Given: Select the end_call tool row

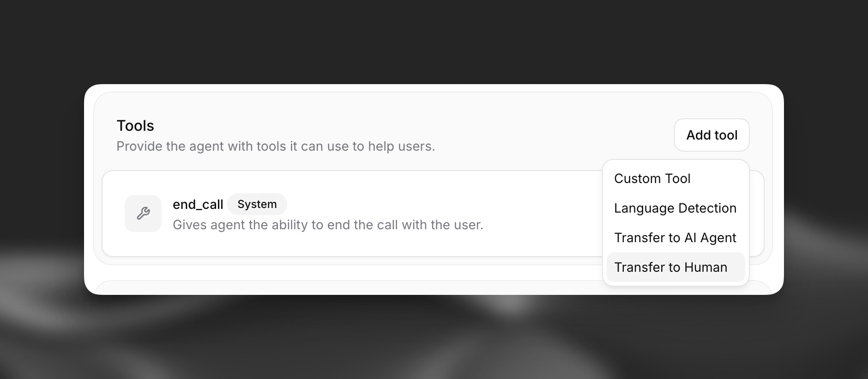Looking at the screenshot, I should pyautogui.click(x=323, y=213).
